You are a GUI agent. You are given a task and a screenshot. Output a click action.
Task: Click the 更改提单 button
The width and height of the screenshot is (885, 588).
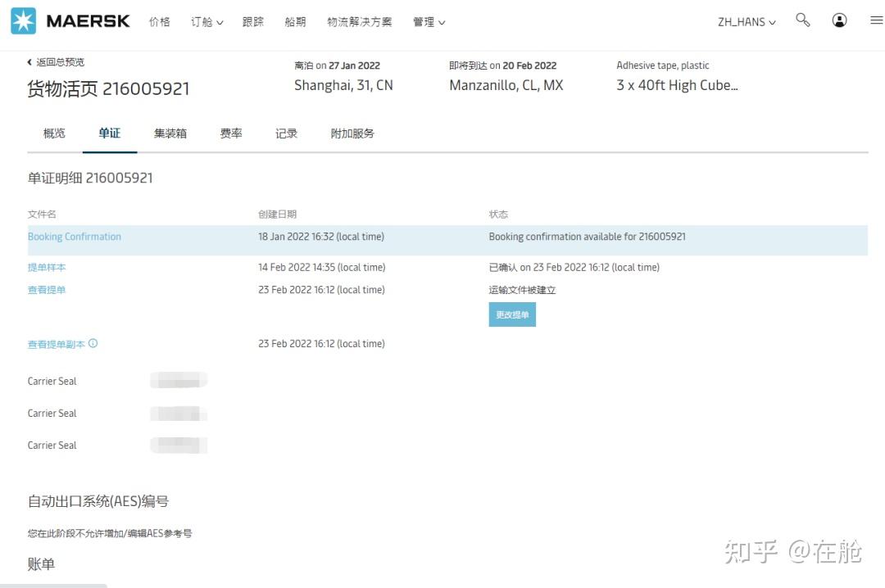pos(511,314)
